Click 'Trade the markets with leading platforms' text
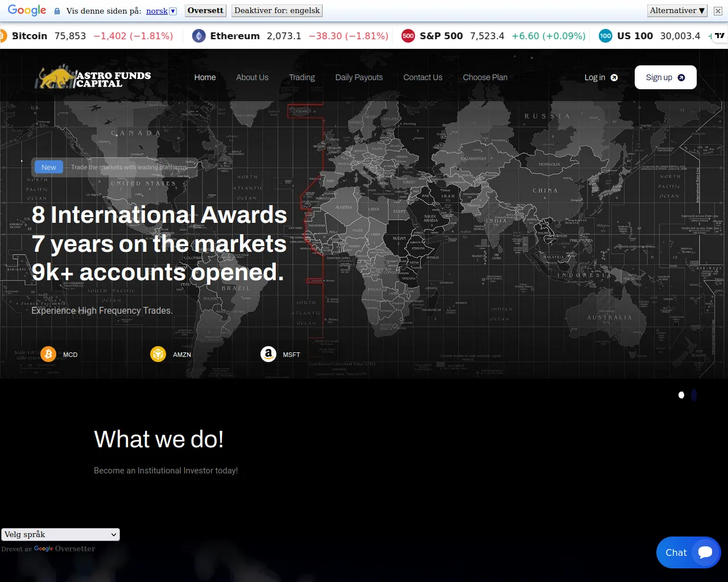This screenshot has width=728, height=582. click(129, 167)
